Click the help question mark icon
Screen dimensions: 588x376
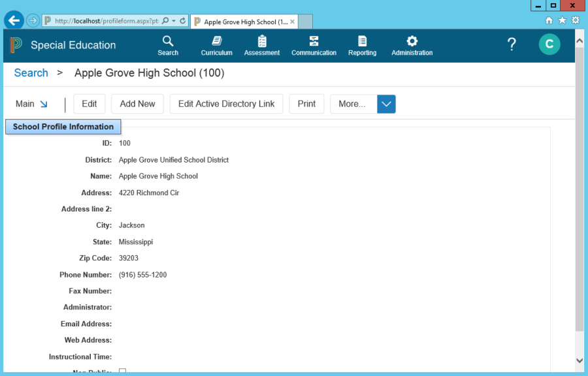point(512,44)
